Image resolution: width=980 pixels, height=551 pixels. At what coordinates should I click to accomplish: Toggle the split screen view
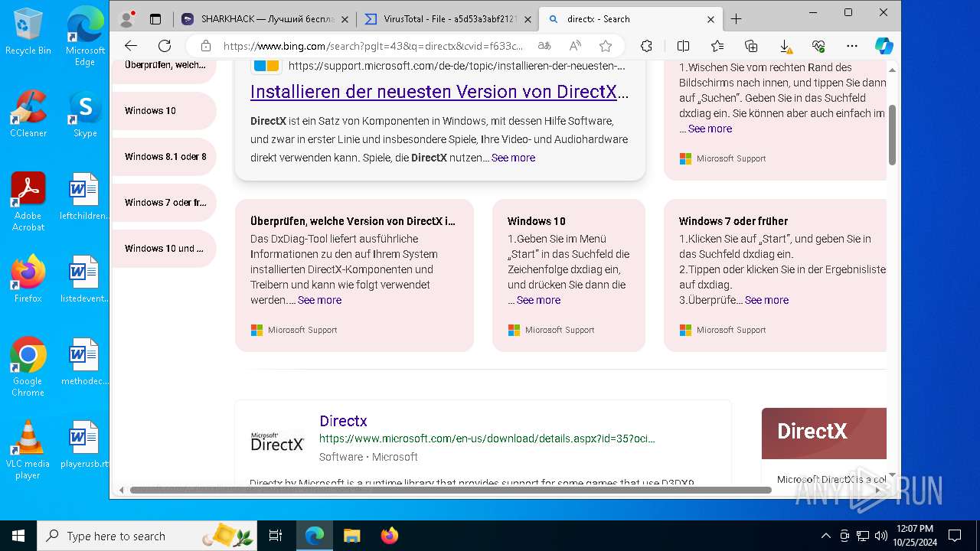684,46
